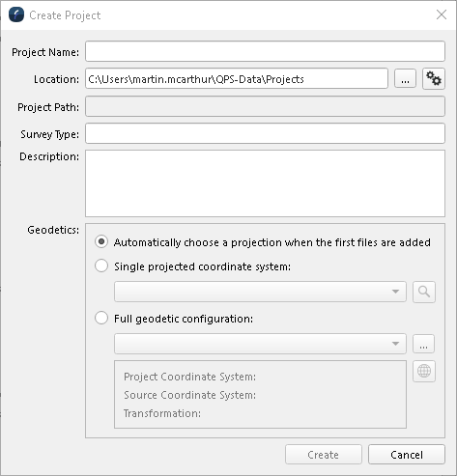Expand the full geodetic configuration dropdown
The width and height of the screenshot is (457, 476).
(260, 344)
